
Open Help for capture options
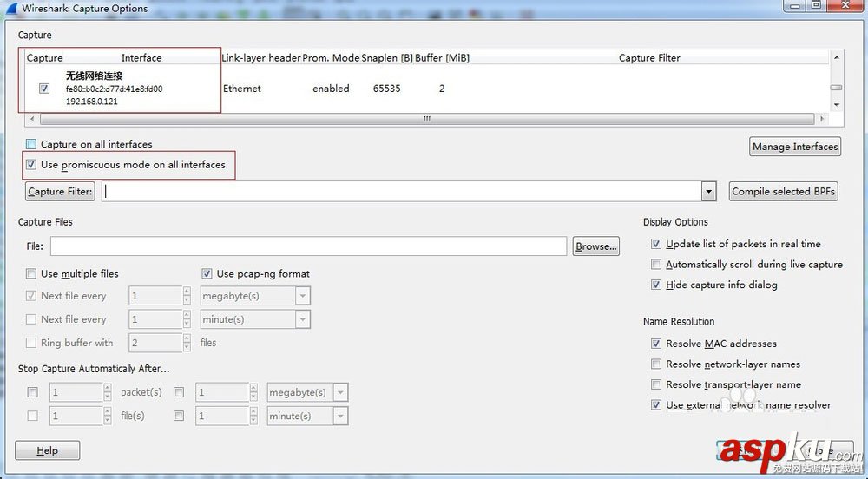pos(47,450)
